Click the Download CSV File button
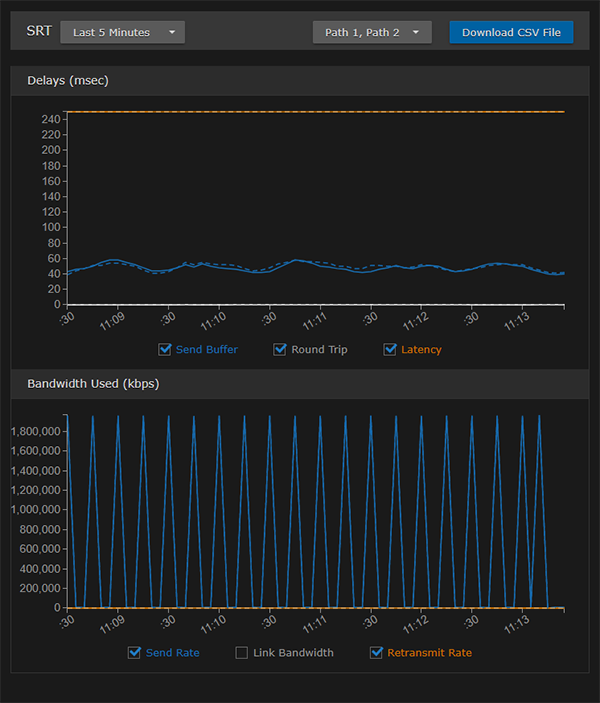The width and height of the screenshot is (600, 703). pos(511,32)
